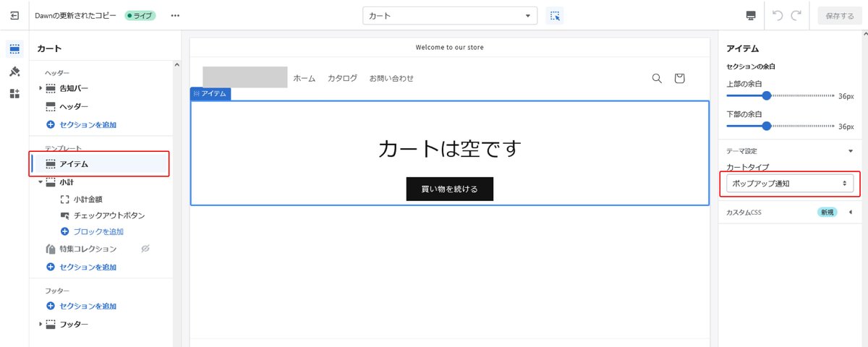The image size is (868, 347).
Task: Open the Sections panel sidebar icon
Action: point(14,49)
